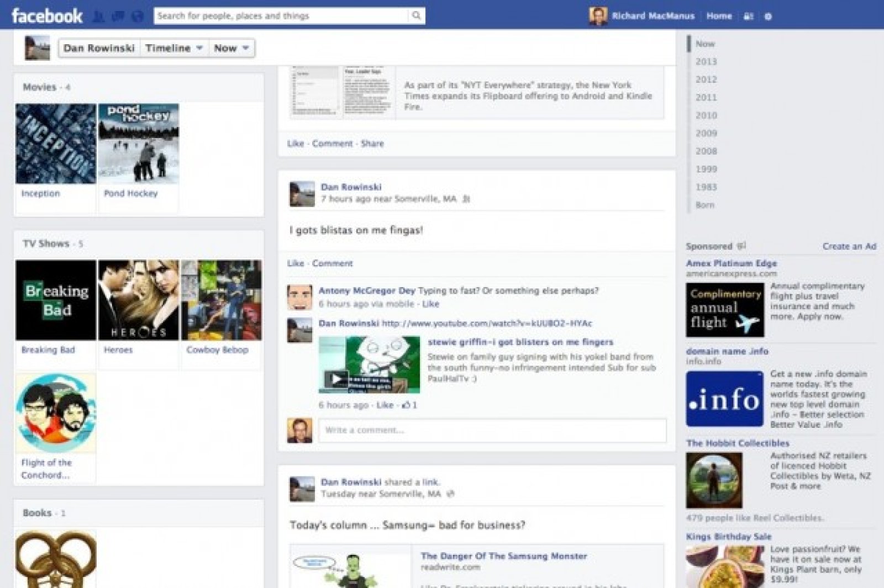Screen dimensions: 884x588
Task: Click the Write a comment field
Action: (492, 431)
